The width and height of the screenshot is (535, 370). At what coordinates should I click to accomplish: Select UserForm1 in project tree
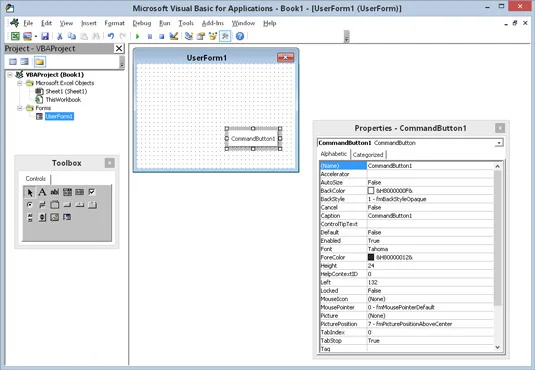59,116
